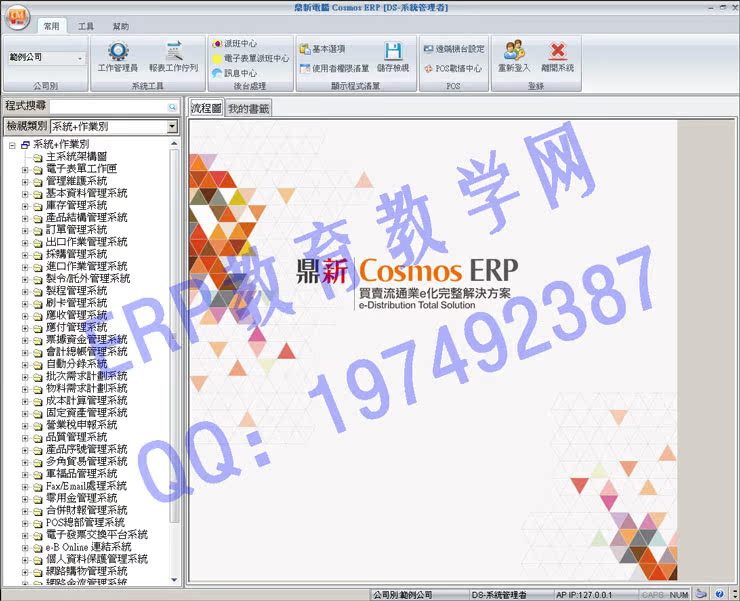The height and width of the screenshot is (601, 740).
Task: Open POS 監控中心
Action: point(453,68)
